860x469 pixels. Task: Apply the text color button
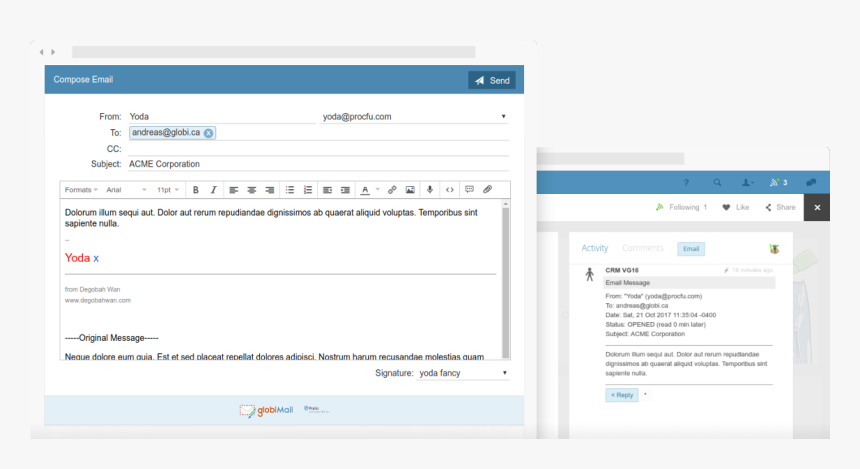(x=365, y=190)
